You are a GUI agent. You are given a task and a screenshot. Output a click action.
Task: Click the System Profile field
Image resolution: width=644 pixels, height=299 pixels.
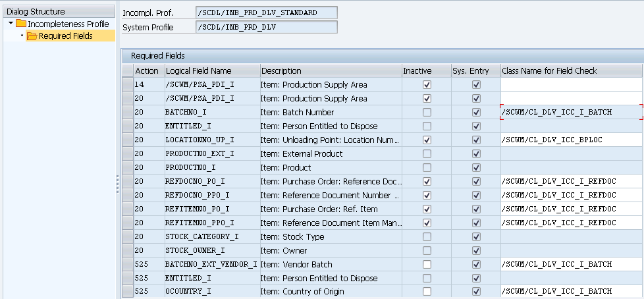click(x=267, y=27)
